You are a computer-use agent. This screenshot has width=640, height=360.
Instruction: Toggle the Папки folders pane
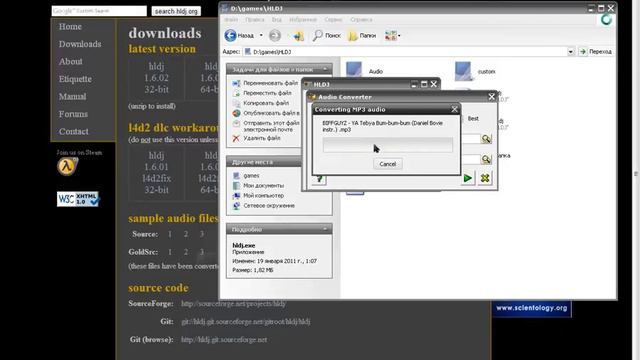click(x=362, y=36)
